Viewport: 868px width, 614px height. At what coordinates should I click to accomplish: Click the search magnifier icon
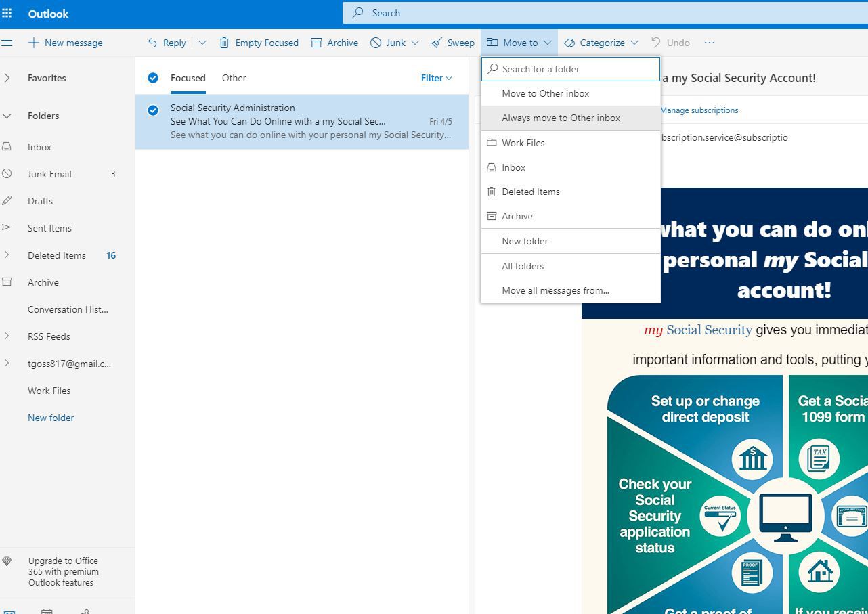coord(358,13)
